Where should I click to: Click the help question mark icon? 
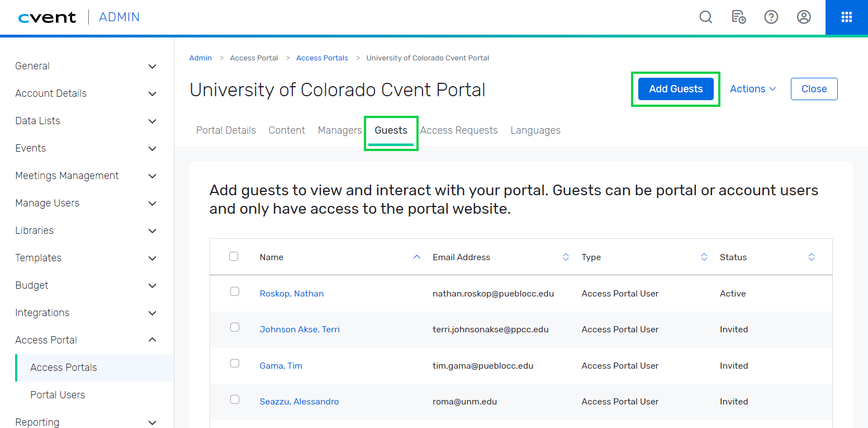(x=771, y=17)
